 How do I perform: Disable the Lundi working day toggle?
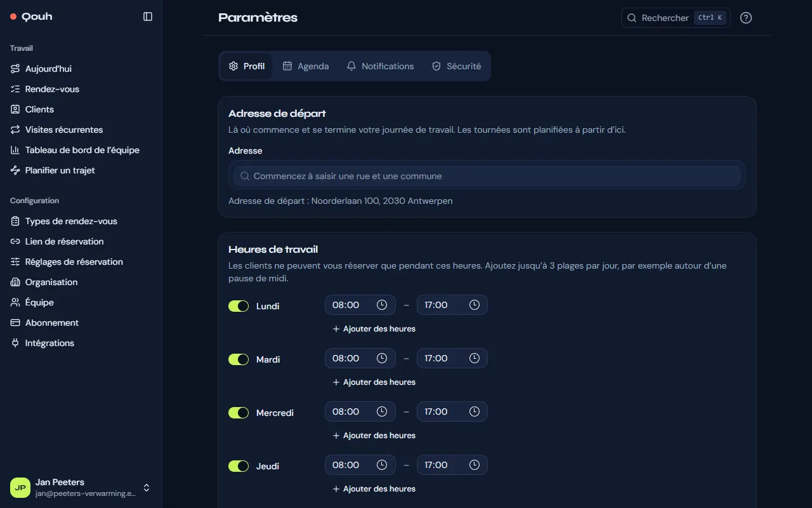click(239, 306)
